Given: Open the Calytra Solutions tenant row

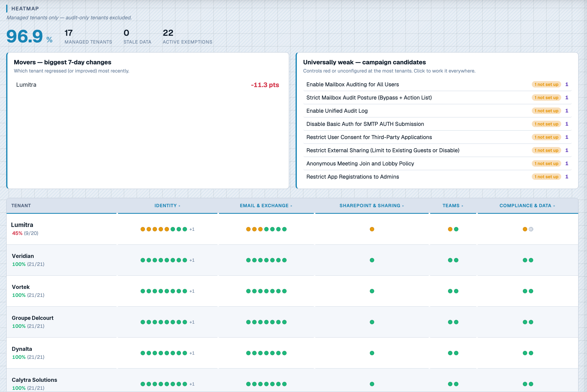Looking at the screenshot, I should (x=292, y=380).
